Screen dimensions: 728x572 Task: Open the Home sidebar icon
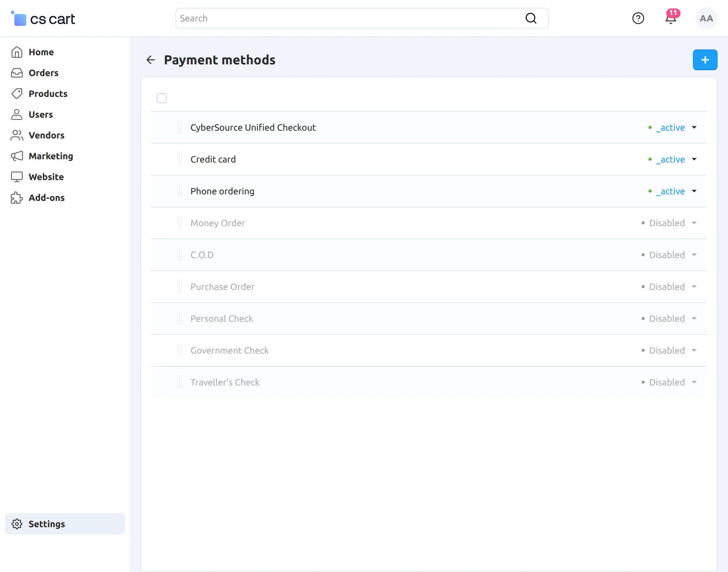(x=17, y=52)
